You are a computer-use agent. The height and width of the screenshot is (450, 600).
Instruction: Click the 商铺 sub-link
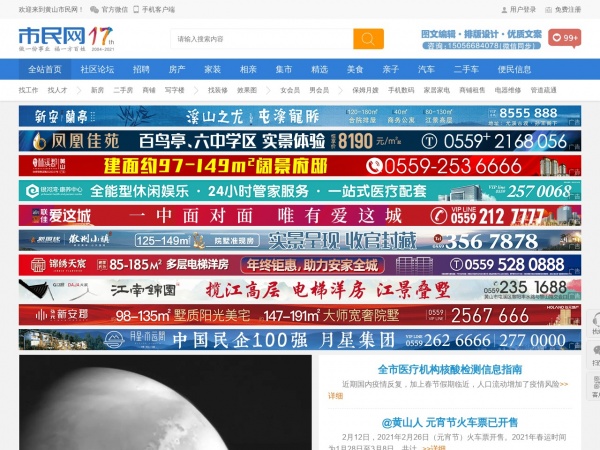(x=149, y=90)
